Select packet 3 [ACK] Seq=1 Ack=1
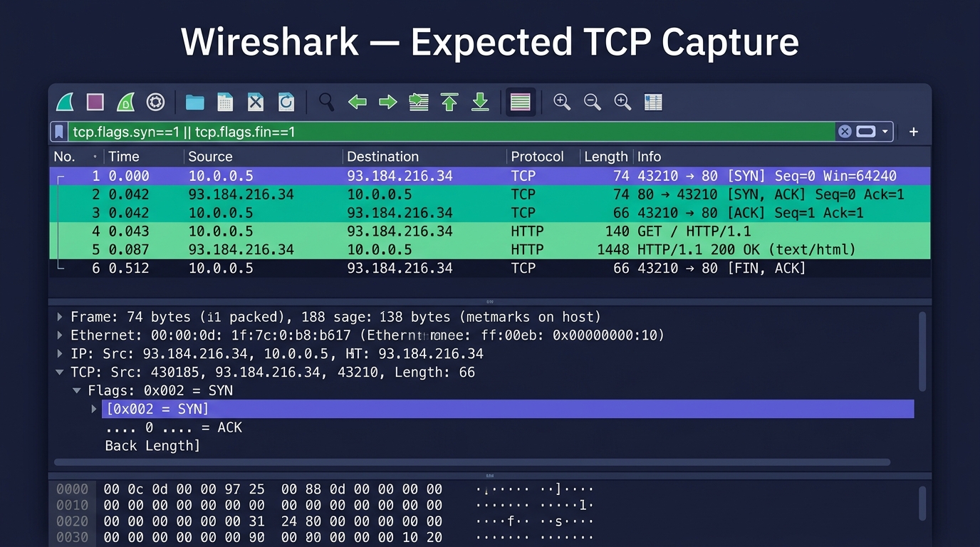The width and height of the screenshot is (980, 547). [490, 213]
